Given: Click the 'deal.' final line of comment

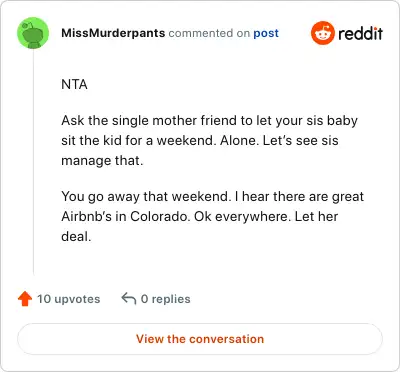Looking at the screenshot, I should pyautogui.click(x=76, y=237).
